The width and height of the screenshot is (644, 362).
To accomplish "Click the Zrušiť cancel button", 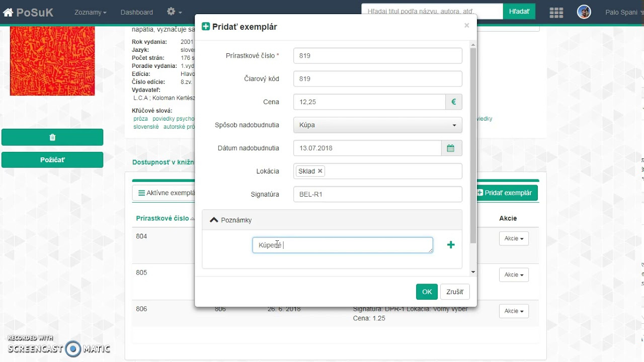I will click(454, 292).
